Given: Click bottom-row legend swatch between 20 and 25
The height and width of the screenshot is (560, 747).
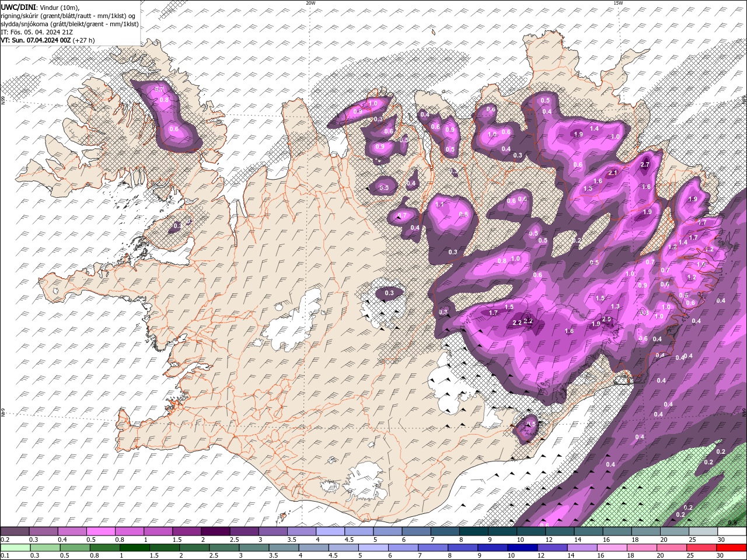Looking at the screenshot, I should [x=672, y=548].
